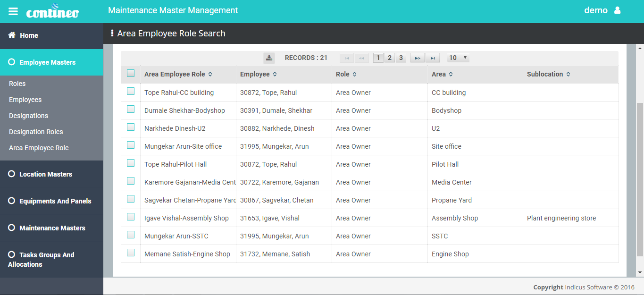Click the RECORDS : 21 count label

click(306, 58)
